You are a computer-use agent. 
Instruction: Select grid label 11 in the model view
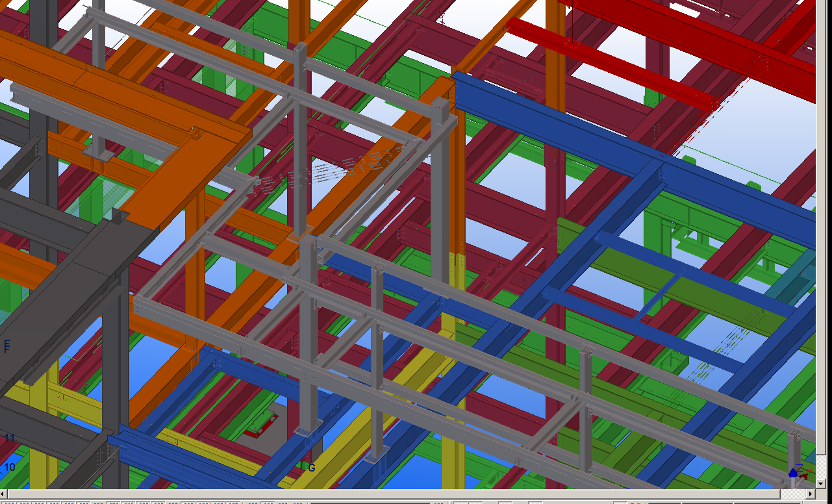tap(9, 438)
